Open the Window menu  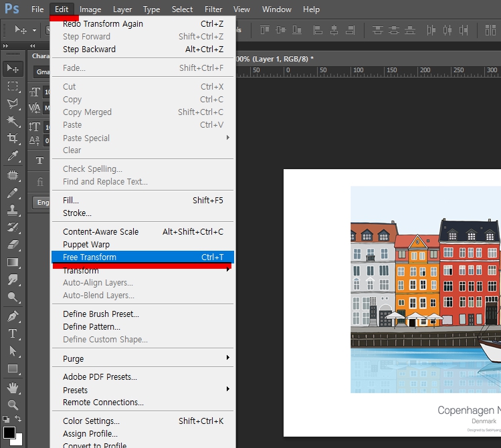click(x=277, y=9)
